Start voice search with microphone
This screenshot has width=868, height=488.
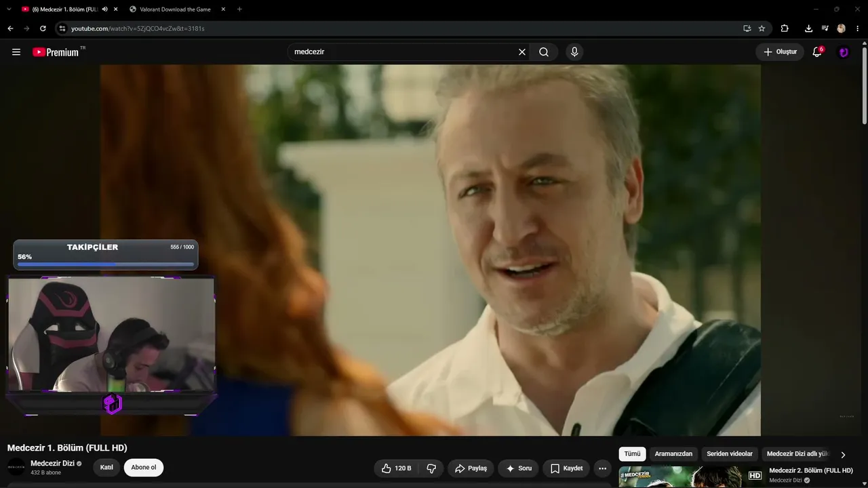(x=574, y=52)
